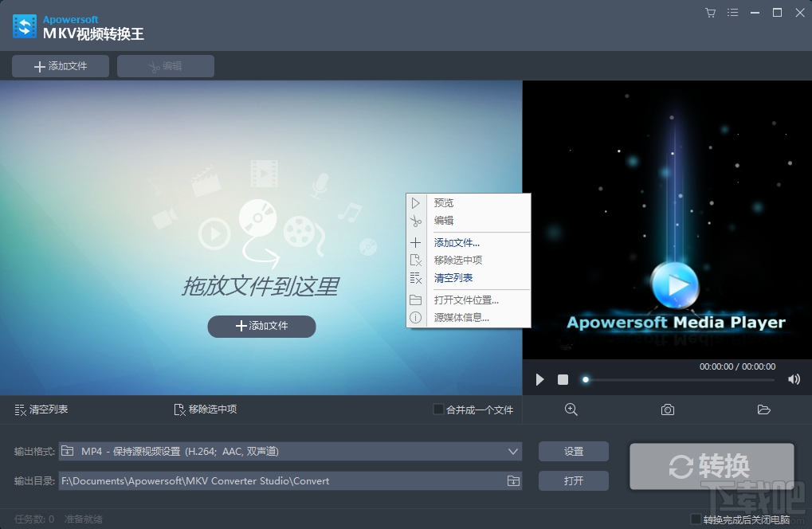
Task: Take a snapshot with the camera icon
Action: pyautogui.click(x=667, y=409)
